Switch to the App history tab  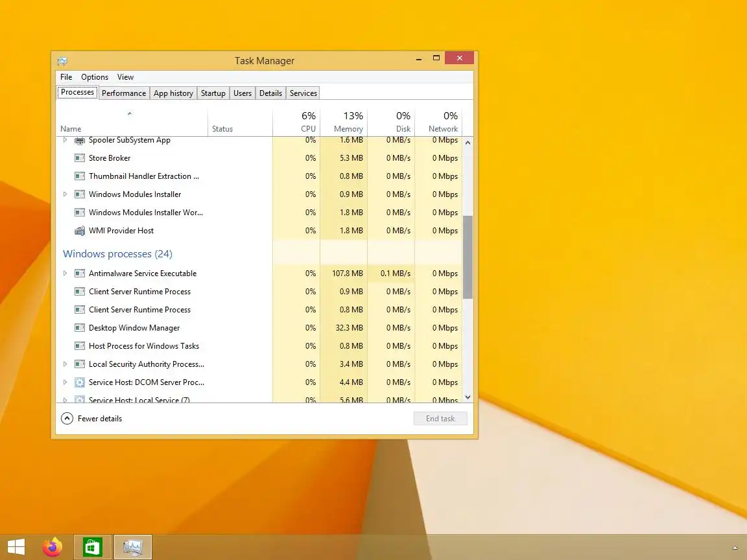173,93
